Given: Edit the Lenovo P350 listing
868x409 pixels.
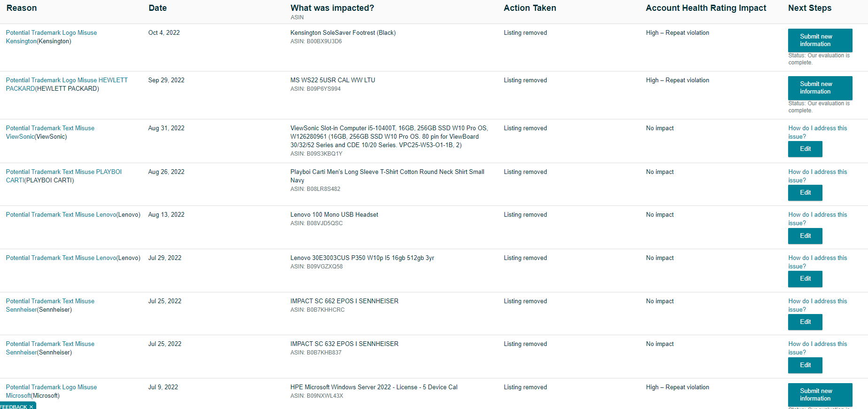Looking at the screenshot, I should click(x=805, y=279).
